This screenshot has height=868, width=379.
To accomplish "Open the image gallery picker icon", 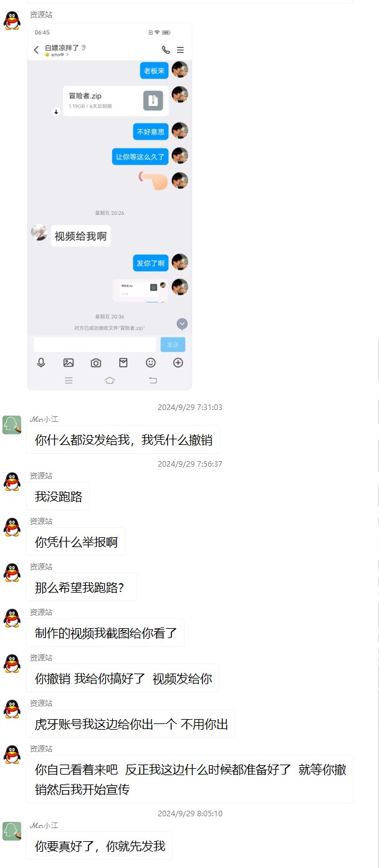I will click(69, 363).
